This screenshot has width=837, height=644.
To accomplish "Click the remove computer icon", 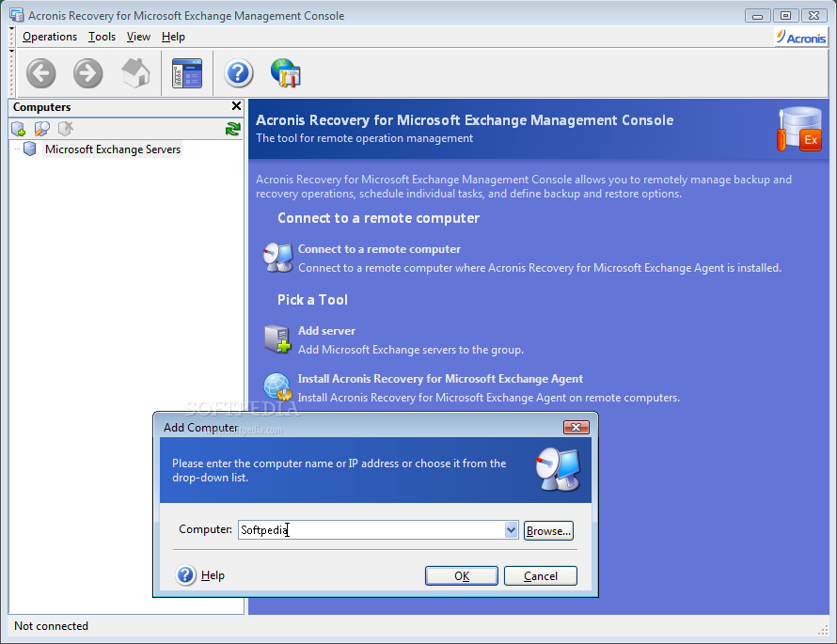I will [x=65, y=129].
